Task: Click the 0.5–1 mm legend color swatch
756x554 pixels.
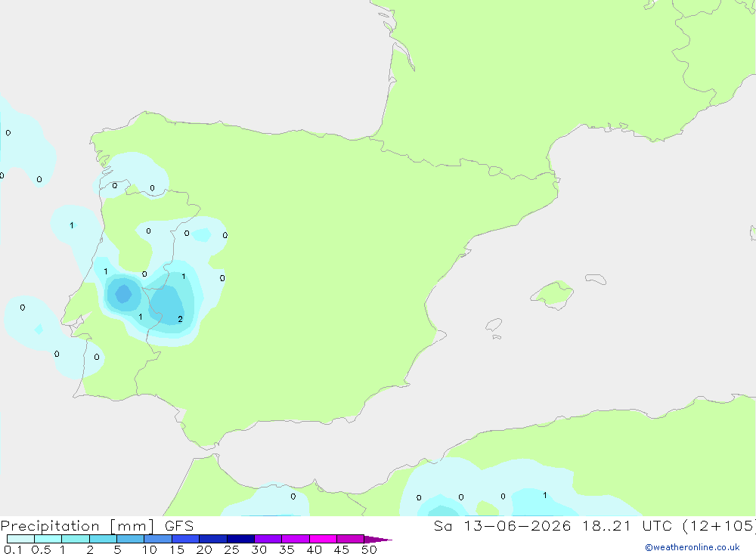Action: [48, 539]
